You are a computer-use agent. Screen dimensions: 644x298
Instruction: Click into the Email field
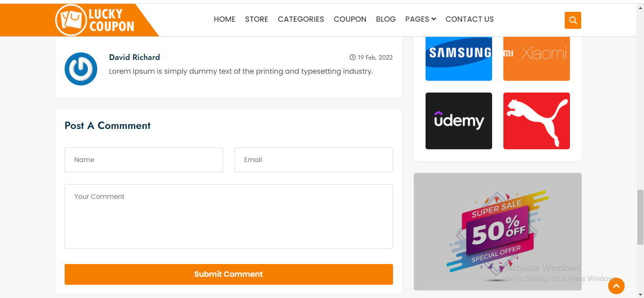click(x=314, y=160)
